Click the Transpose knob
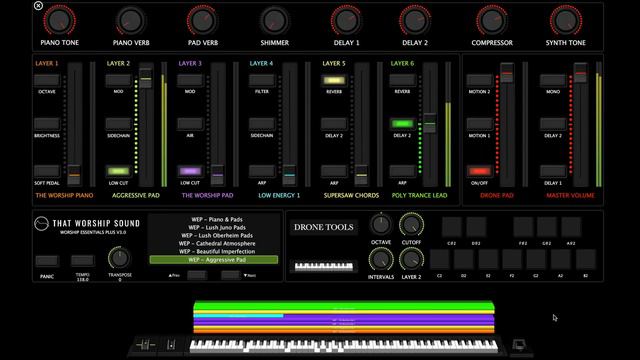Screen dimensions: 640x360 pyautogui.click(x=119, y=258)
